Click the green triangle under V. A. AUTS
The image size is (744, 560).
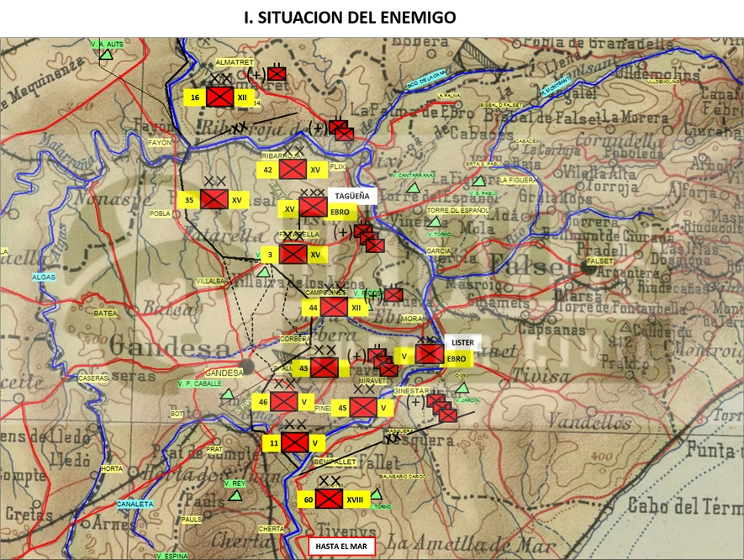click(x=107, y=55)
